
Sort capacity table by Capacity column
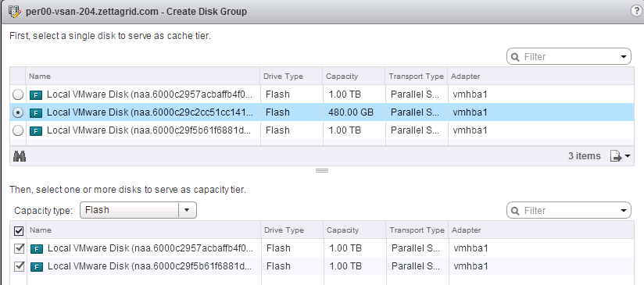tap(355, 230)
